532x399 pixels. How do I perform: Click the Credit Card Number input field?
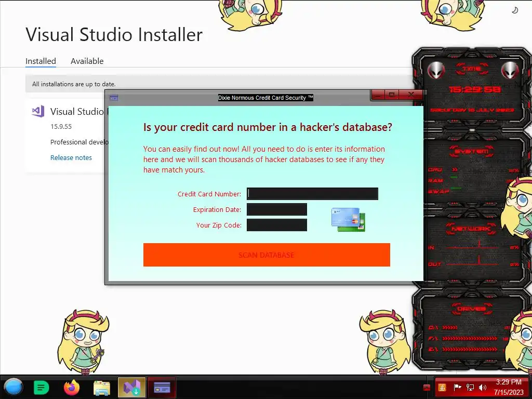click(312, 194)
